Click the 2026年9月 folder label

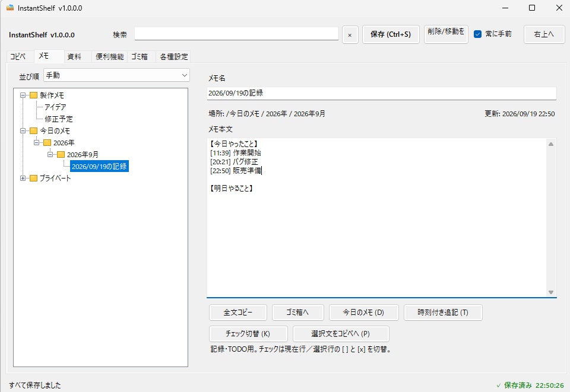pyautogui.click(x=83, y=155)
